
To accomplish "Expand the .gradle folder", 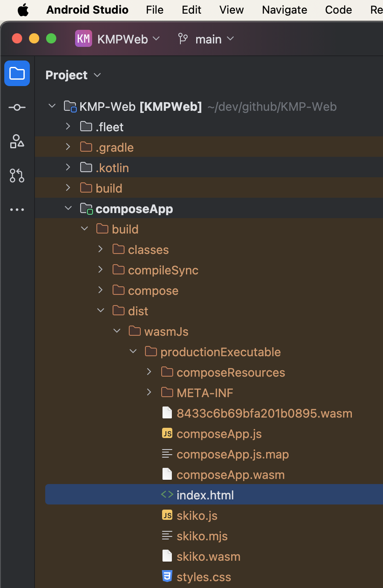I will pos(68,147).
